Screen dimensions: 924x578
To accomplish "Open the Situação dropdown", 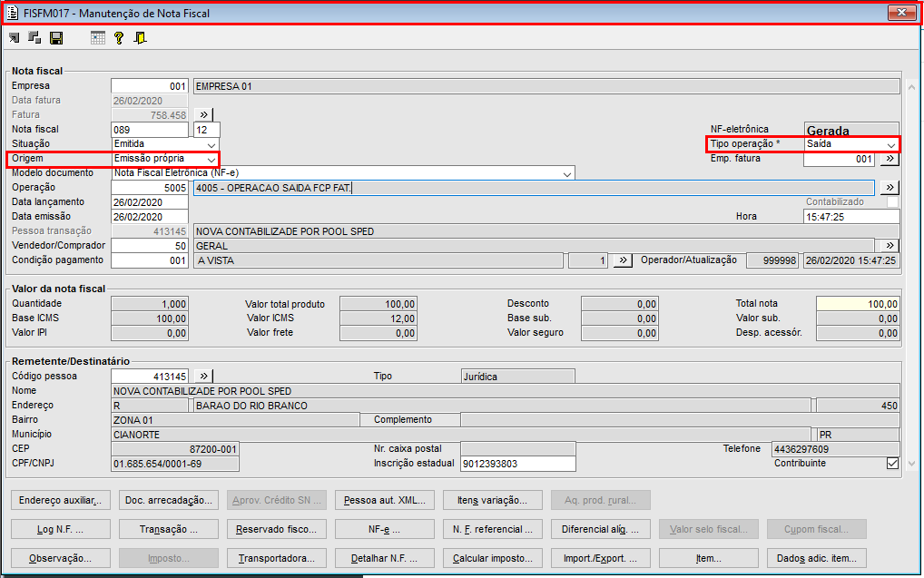I will pyautogui.click(x=211, y=144).
